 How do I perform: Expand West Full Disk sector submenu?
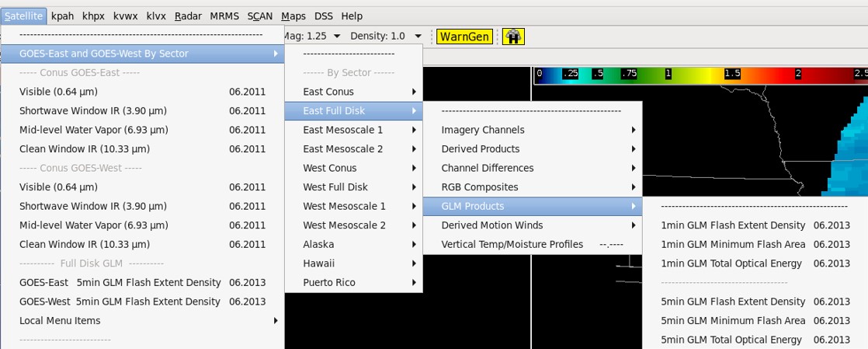point(354,187)
